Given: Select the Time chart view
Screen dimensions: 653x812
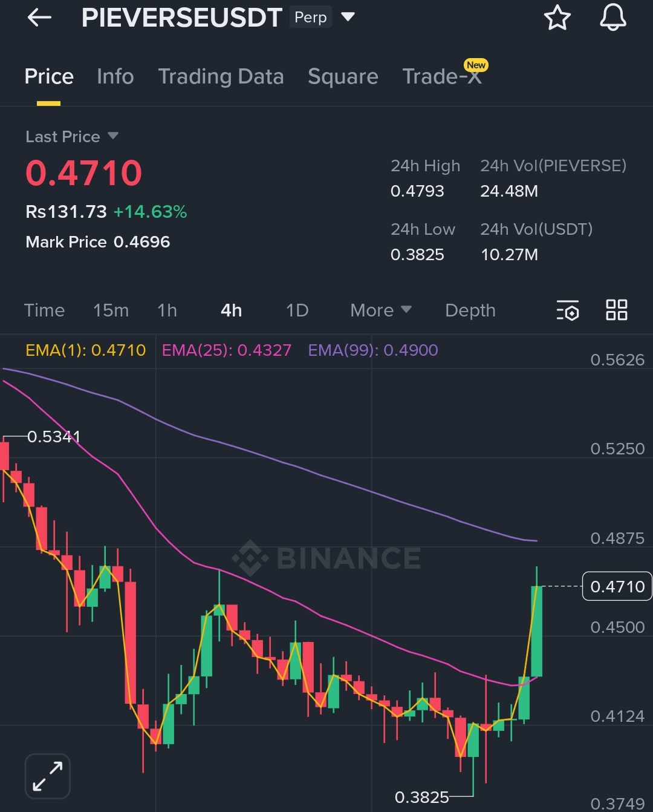Looking at the screenshot, I should click(x=44, y=310).
